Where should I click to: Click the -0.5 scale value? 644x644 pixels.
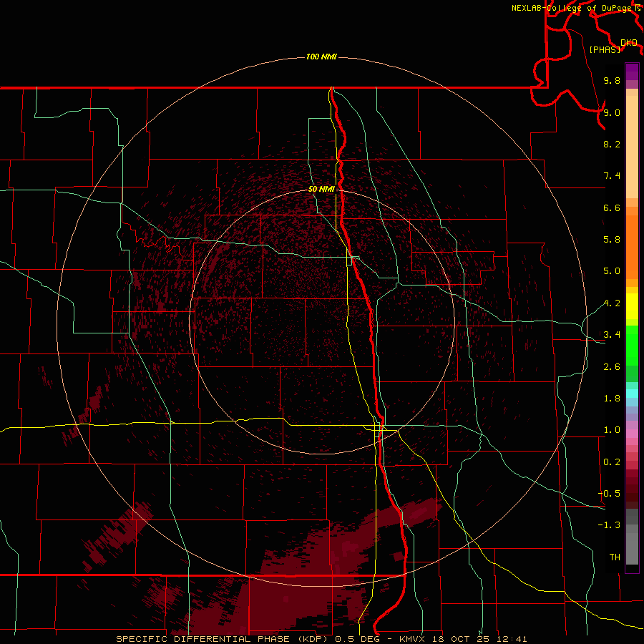point(609,494)
